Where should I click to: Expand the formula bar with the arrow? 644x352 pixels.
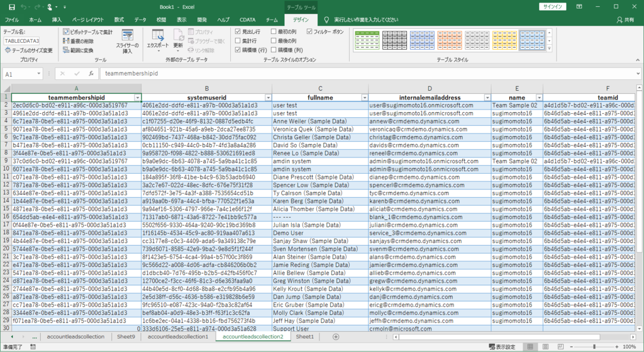(638, 74)
